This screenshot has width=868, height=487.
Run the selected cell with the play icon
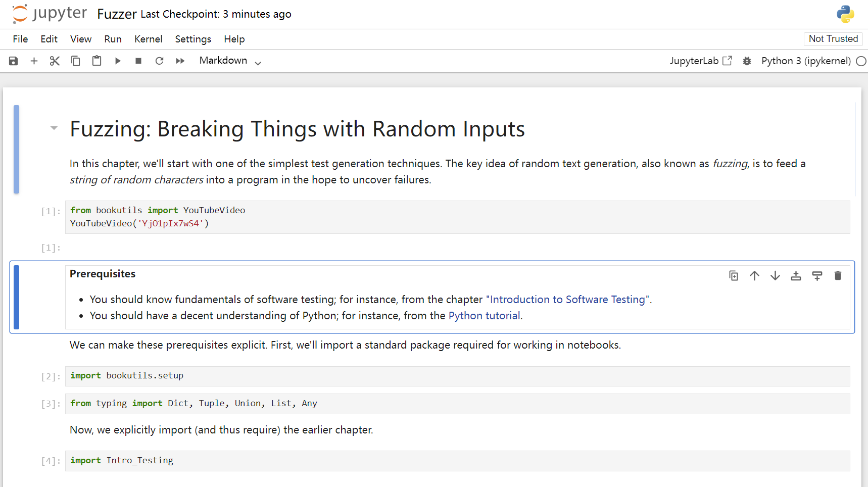[x=118, y=61]
